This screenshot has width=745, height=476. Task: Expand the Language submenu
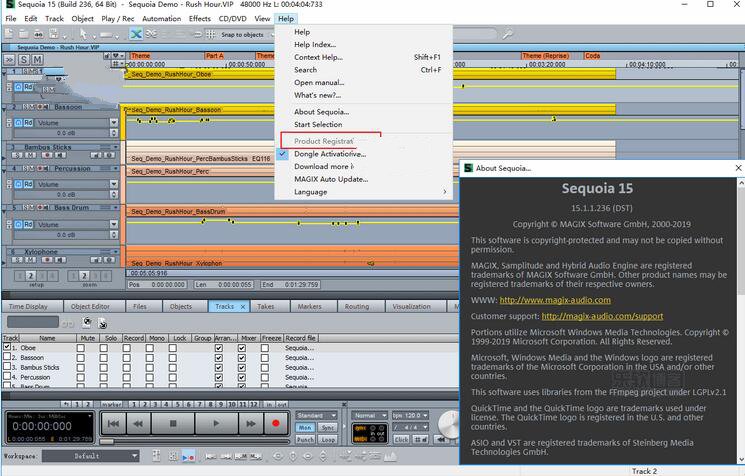[x=363, y=192]
